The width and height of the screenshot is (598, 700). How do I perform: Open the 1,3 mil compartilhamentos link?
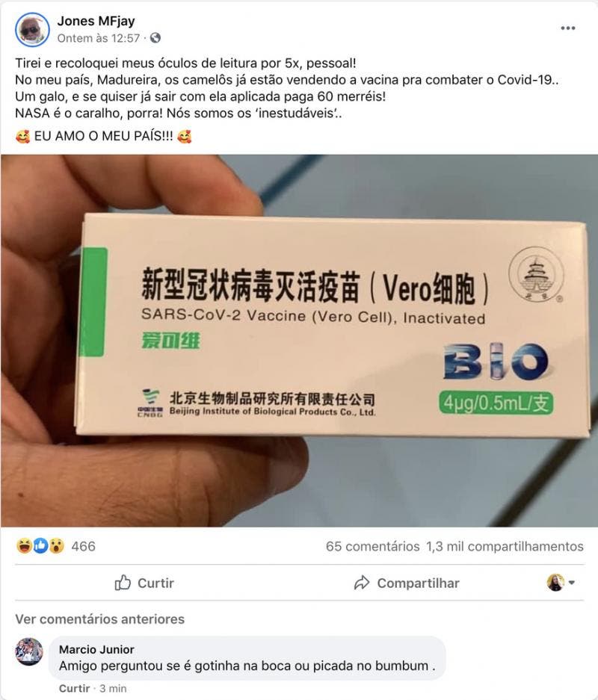(505, 546)
